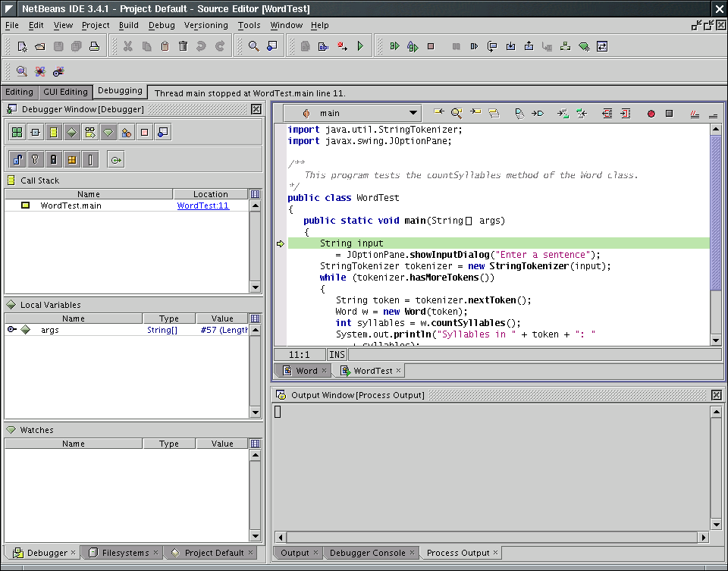Open the 'main' method dropdown in editor
728x571 pixels.
pos(413,114)
